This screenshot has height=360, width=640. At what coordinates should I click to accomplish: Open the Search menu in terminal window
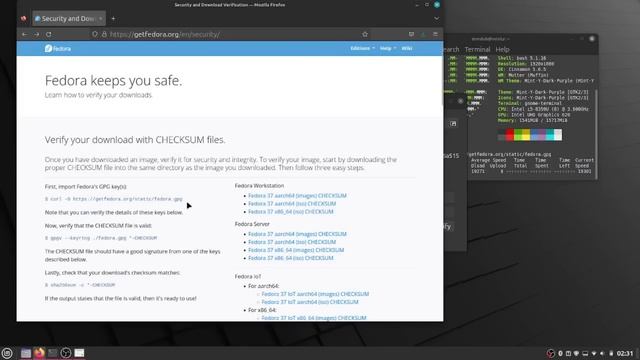451,49
